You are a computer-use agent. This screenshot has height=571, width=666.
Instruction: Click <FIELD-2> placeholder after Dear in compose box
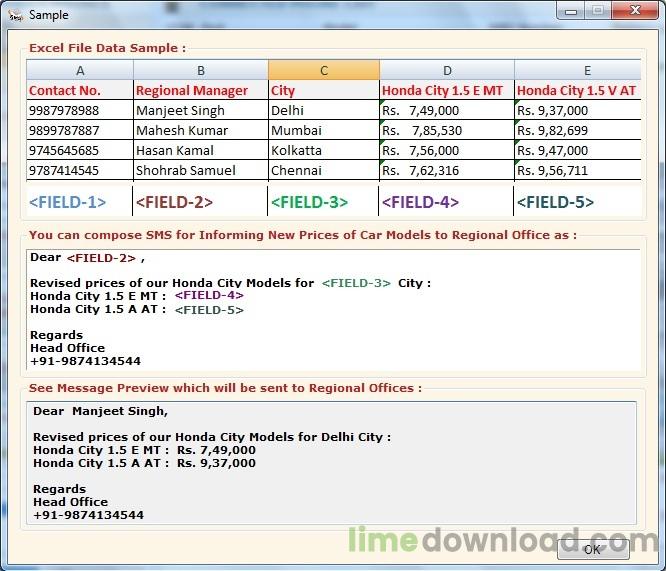point(101,258)
